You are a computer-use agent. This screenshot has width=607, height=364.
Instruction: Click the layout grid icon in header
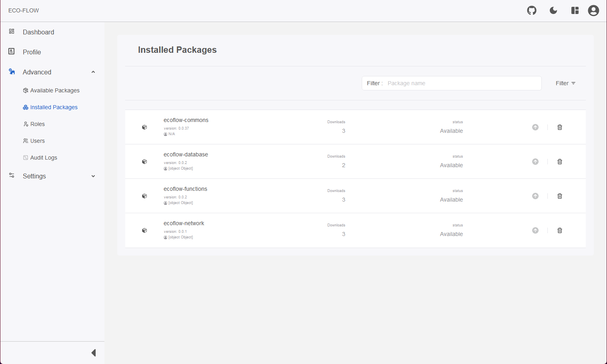tap(575, 10)
